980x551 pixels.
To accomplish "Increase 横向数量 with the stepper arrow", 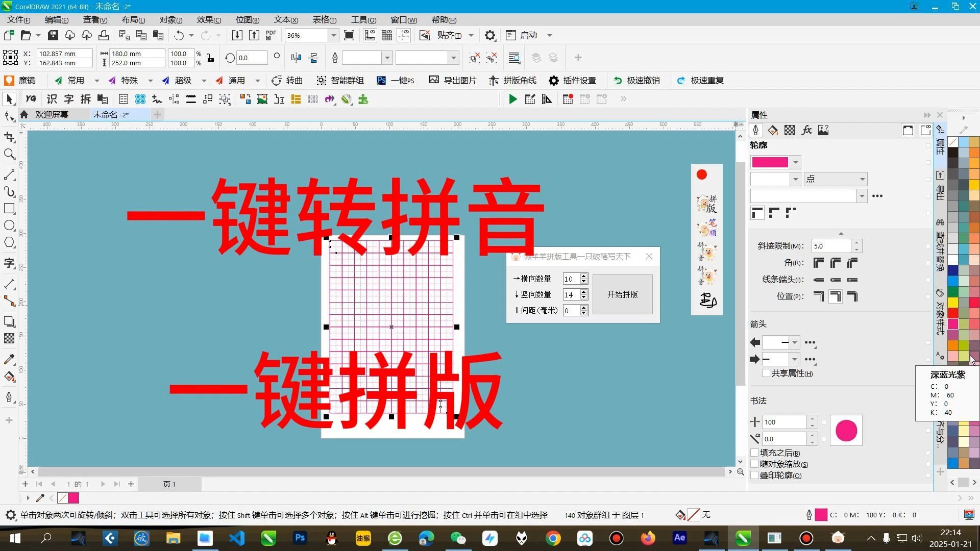I will pyautogui.click(x=585, y=276).
